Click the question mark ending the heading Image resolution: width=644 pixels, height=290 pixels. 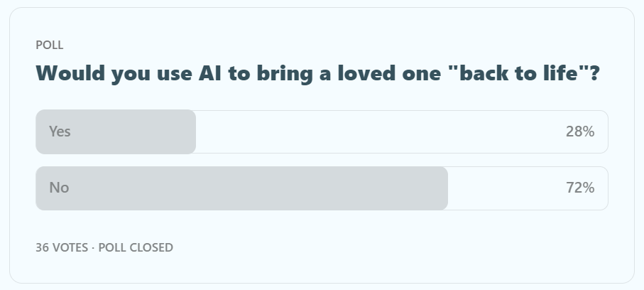point(594,73)
